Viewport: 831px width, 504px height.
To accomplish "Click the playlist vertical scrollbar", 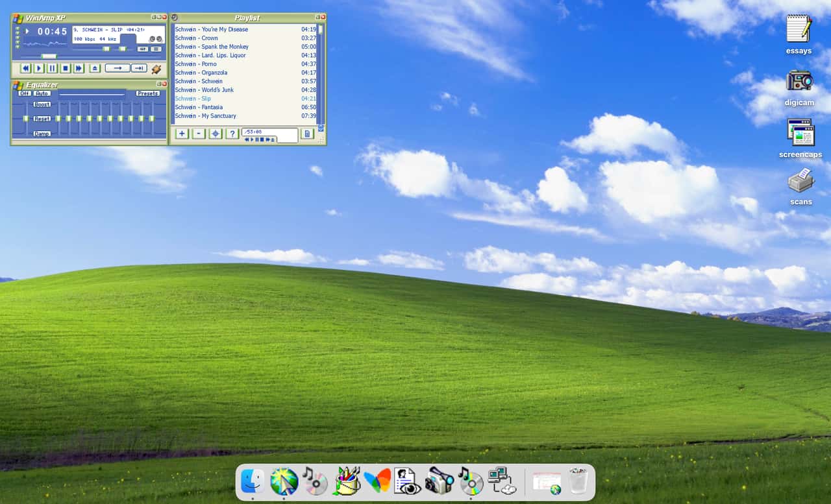I will point(321,74).
